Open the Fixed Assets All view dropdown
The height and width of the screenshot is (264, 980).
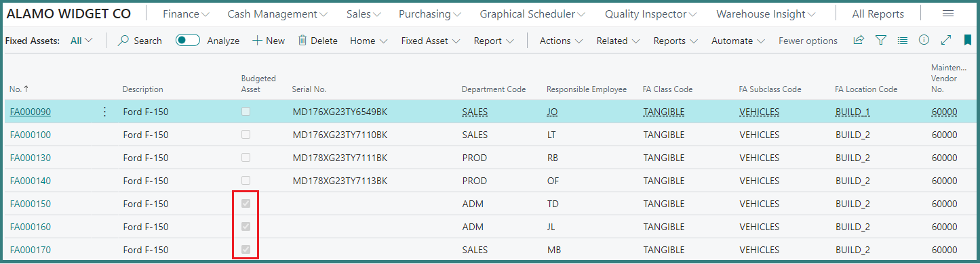(81, 41)
